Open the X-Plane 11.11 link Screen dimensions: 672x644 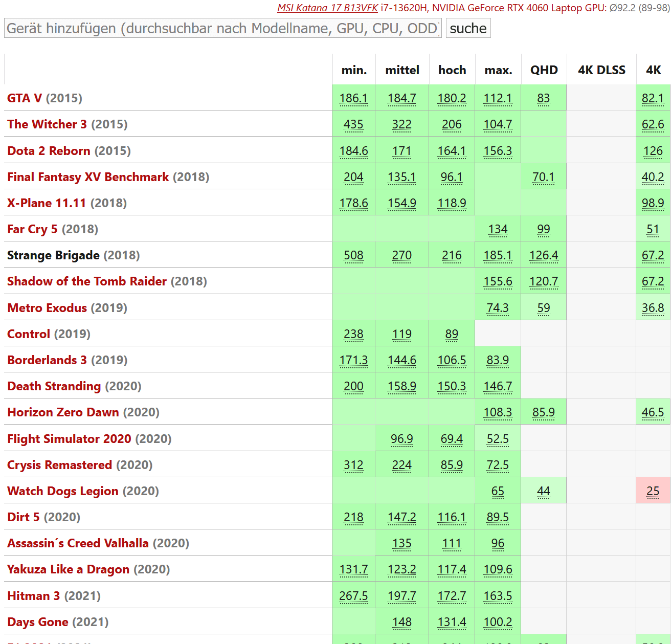pyautogui.click(x=47, y=203)
